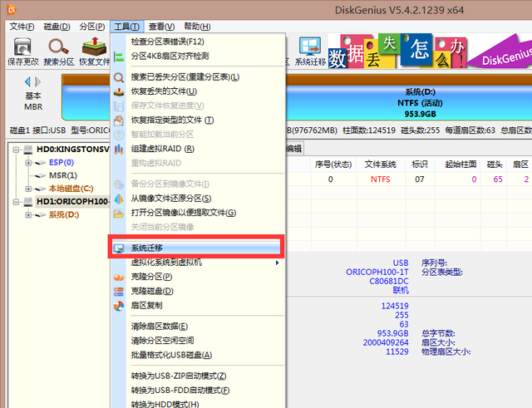
Task: Click the Save Changes (保存更改) toolbar icon
Action: tap(23, 52)
